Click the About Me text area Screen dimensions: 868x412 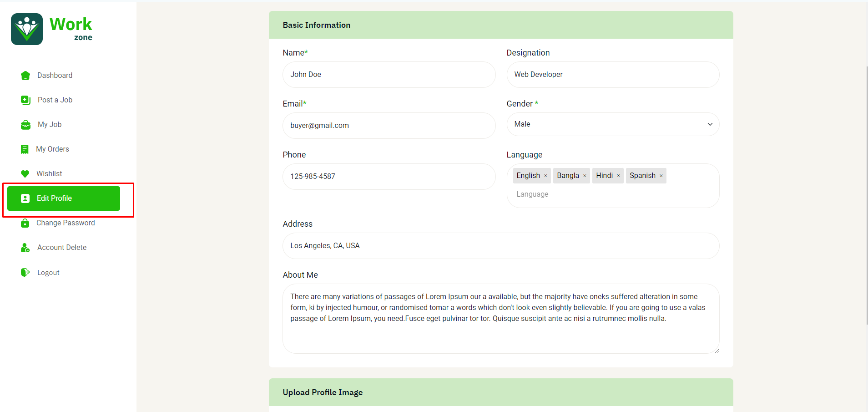(500, 319)
